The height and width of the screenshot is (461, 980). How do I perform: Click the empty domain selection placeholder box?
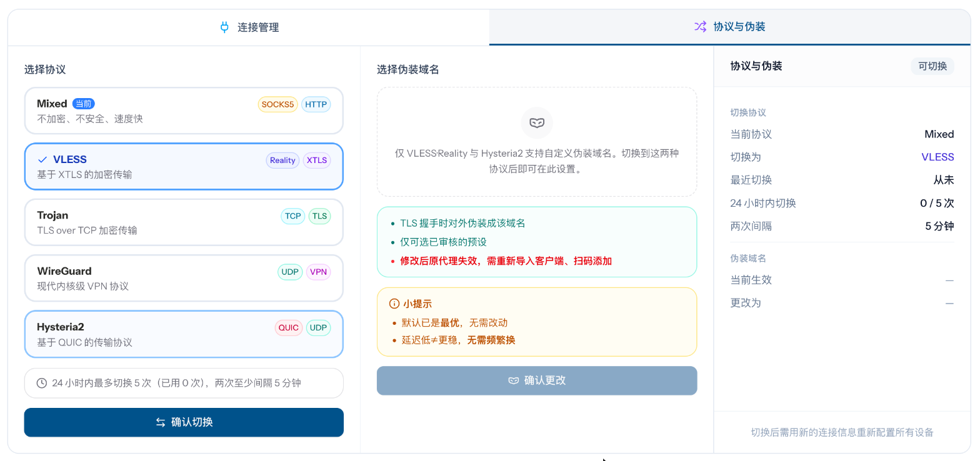(537, 142)
